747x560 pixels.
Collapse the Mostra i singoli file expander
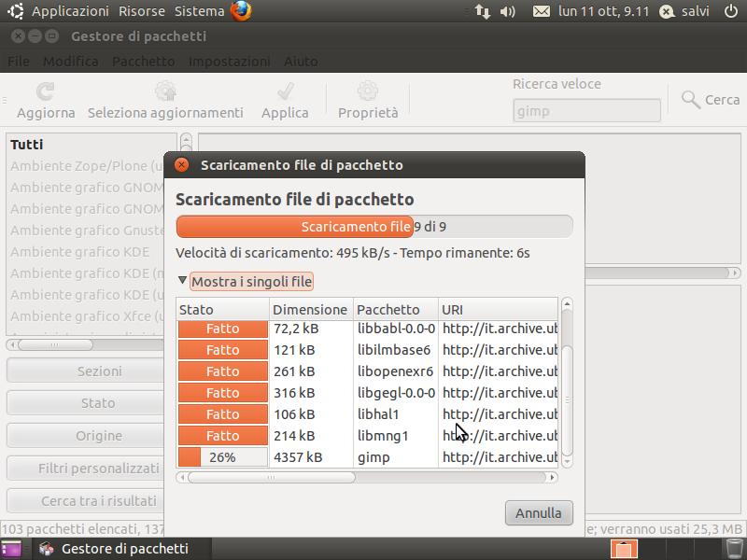[x=182, y=281]
